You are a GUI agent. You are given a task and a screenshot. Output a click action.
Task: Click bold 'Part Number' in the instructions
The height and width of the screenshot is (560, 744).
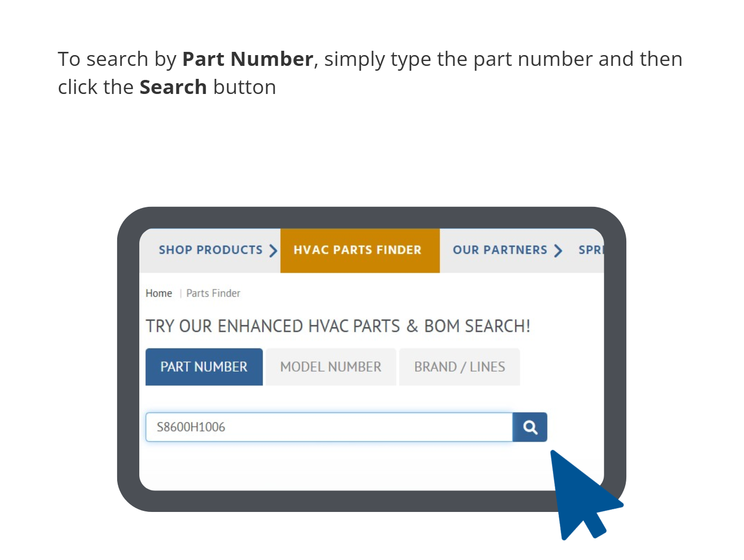[x=247, y=59]
